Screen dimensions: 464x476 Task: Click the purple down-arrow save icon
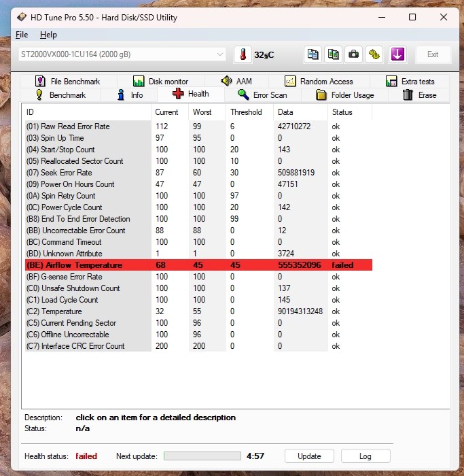398,54
